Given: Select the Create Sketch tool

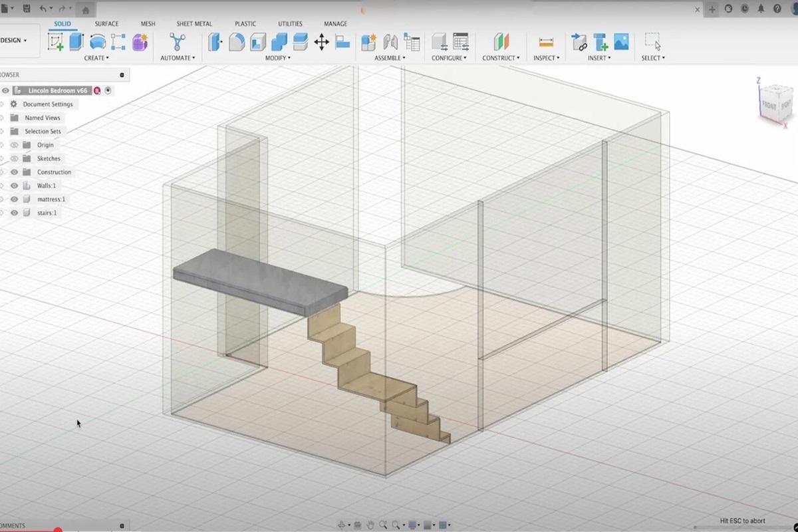Looking at the screenshot, I should (x=56, y=43).
